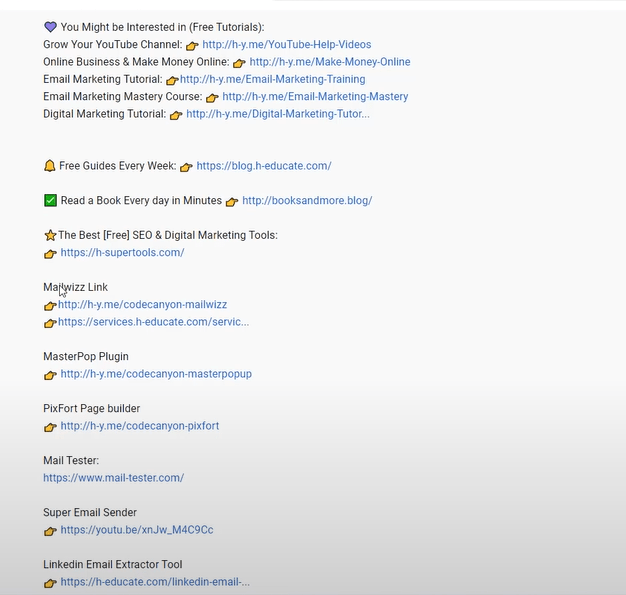Select 'Grow Your YouTube Channel:' label

(113, 44)
